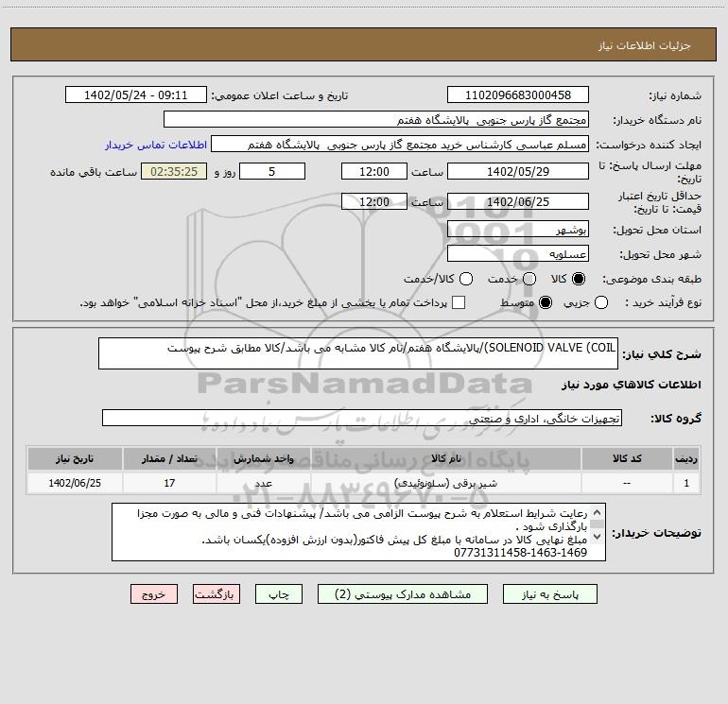Click the price validity hour field 12:00
This screenshot has width=728, height=704.
click(374, 201)
